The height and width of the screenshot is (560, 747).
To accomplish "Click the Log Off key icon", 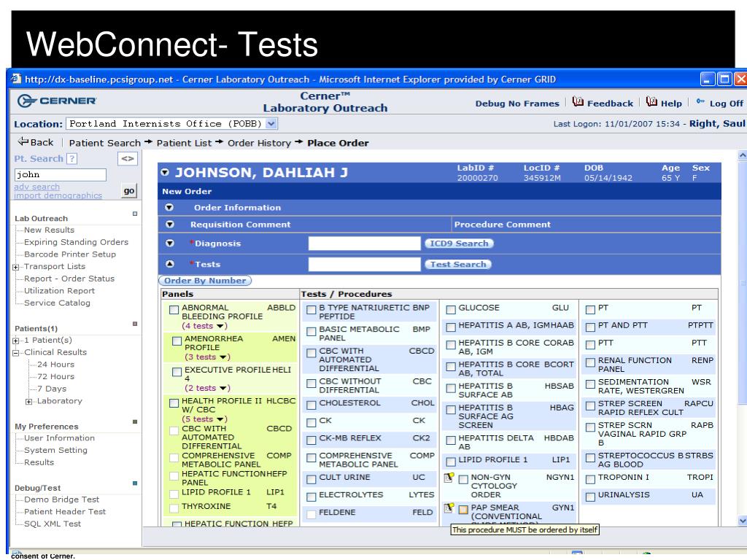I will pos(700,101).
